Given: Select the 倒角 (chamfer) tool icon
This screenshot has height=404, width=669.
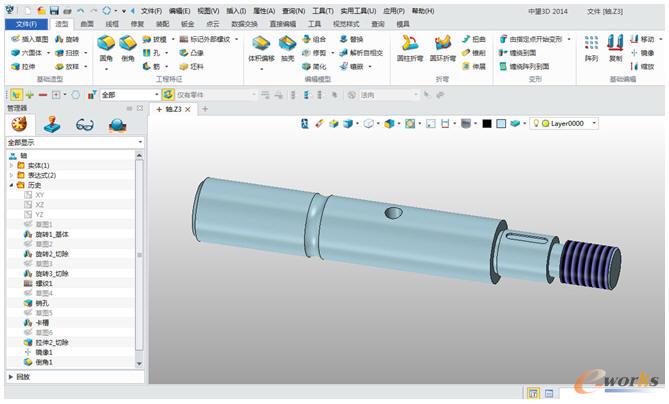Looking at the screenshot, I should [128, 47].
